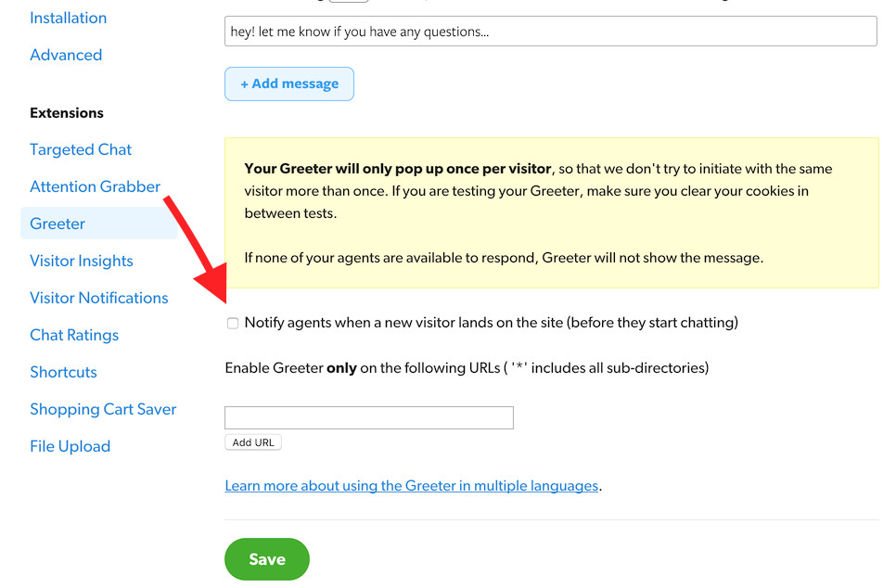The width and height of the screenshot is (896, 588).
Task: Click the Greeter sidebar item
Action: click(58, 224)
